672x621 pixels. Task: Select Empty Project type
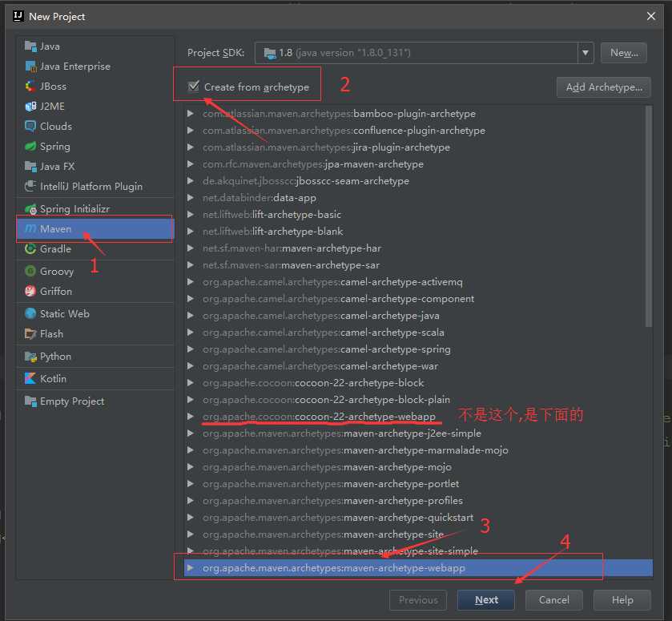click(x=95, y=401)
